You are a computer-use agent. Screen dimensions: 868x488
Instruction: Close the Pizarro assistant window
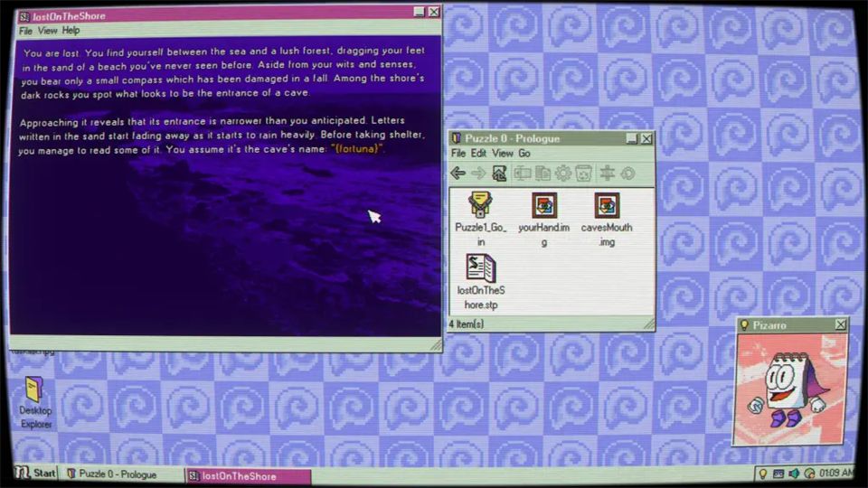point(840,324)
